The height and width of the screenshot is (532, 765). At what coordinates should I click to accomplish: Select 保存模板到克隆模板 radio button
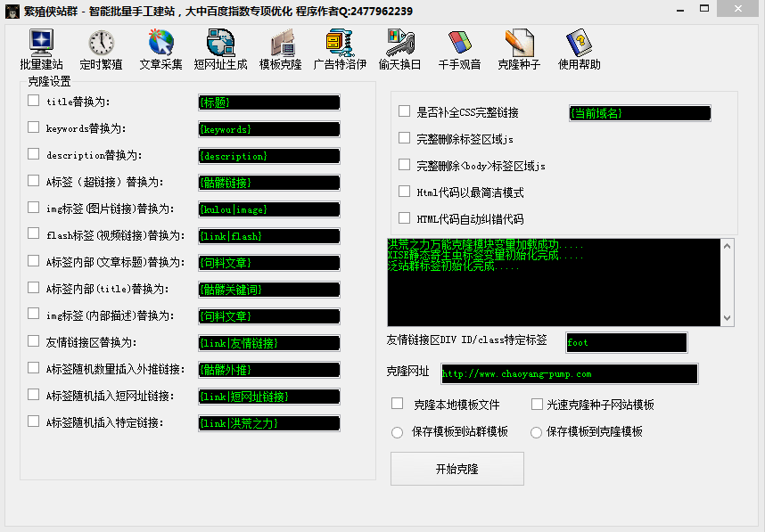(x=536, y=432)
